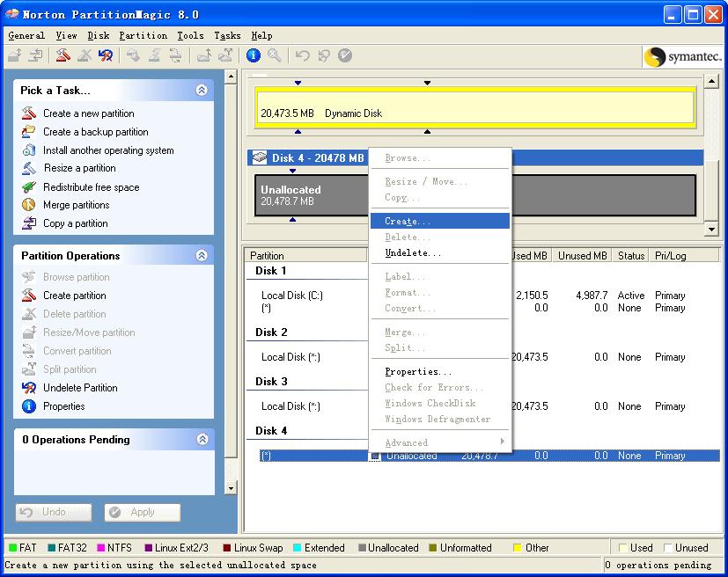Click the 'Create a backup partition' task icon
Screen dimensions: 728x577
(x=28, y=132)
